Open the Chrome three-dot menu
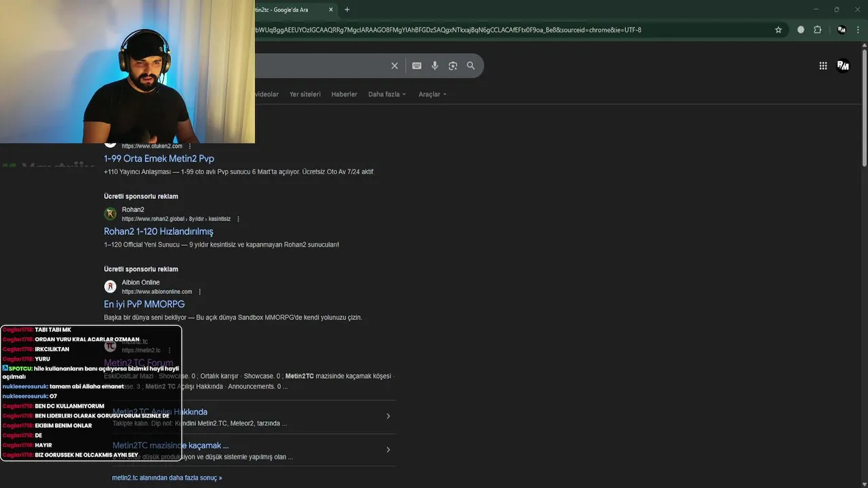868x488 pixels. [858, 30]
